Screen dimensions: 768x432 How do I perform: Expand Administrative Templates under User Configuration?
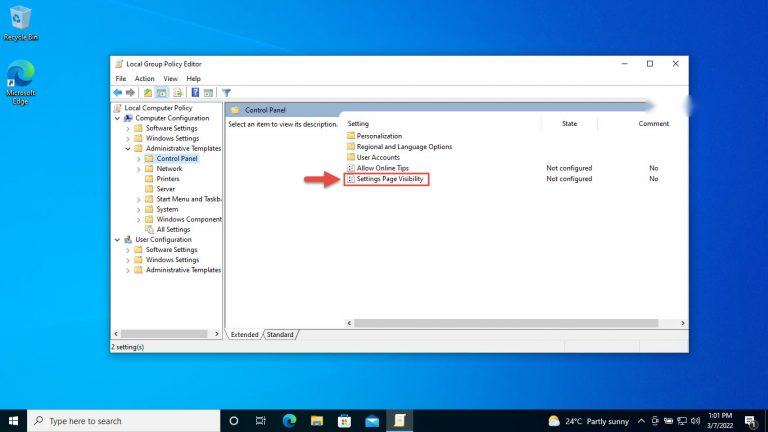click(128, 270)
